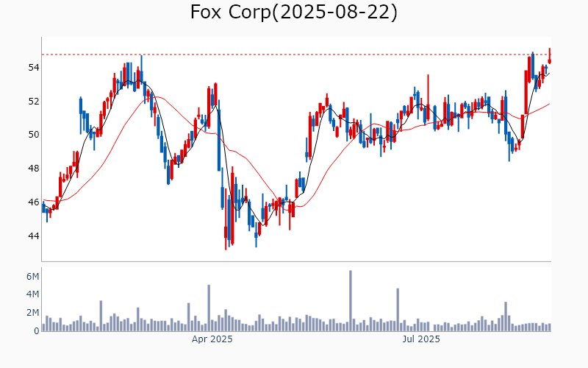588x368 pixels.
Task: Click the 0 volume axis label
Action: pos(36,331)
